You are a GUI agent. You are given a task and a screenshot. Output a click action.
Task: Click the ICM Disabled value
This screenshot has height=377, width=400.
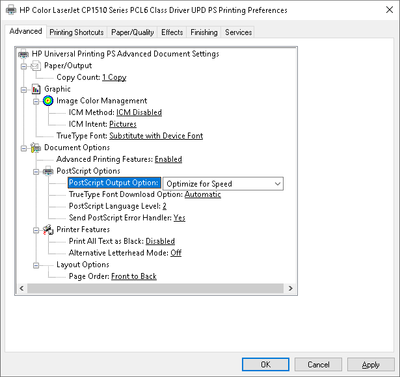click(139, 112)
